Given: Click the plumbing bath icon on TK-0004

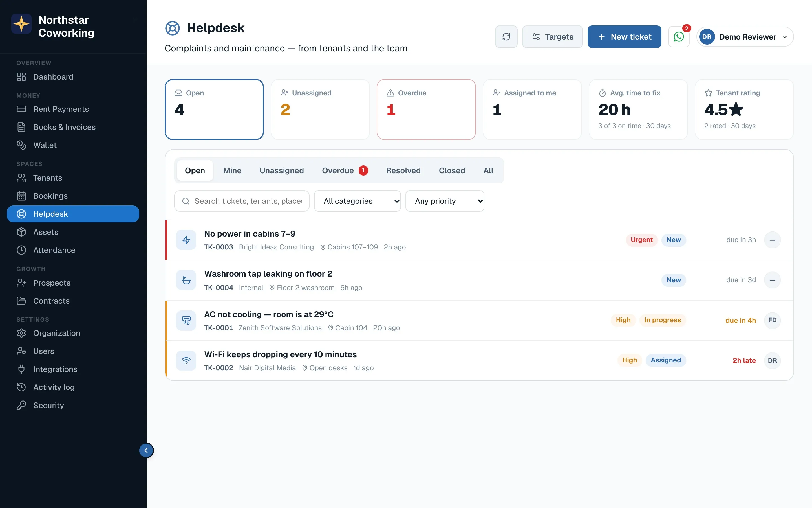Looking at the screenshot, I should (x=186, y=280).
